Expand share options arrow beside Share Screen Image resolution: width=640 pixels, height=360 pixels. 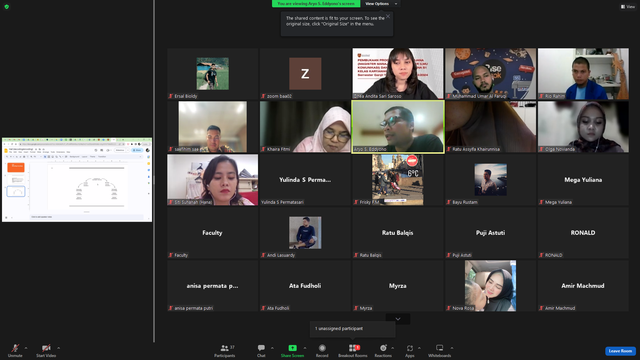click(x=304, y=348)
